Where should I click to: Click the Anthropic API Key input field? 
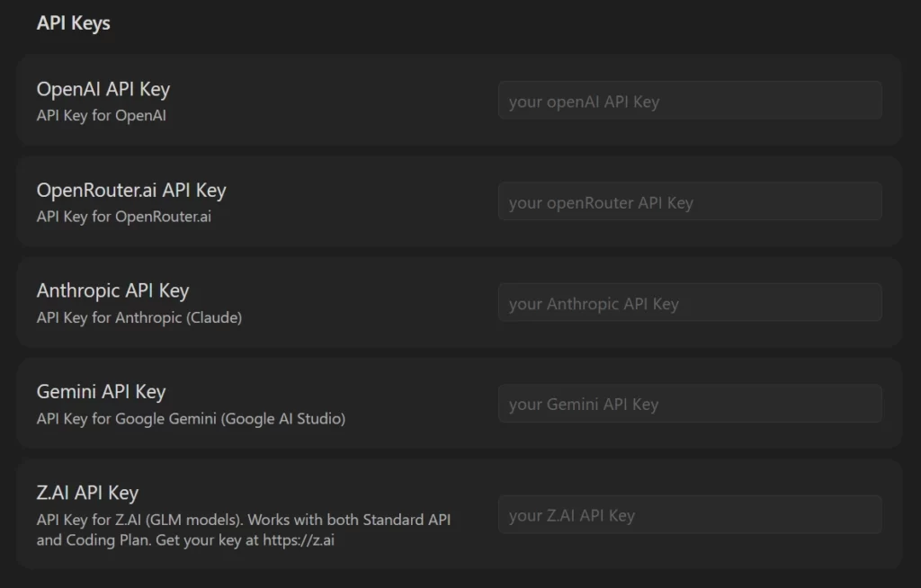click(x=690, y=303)
